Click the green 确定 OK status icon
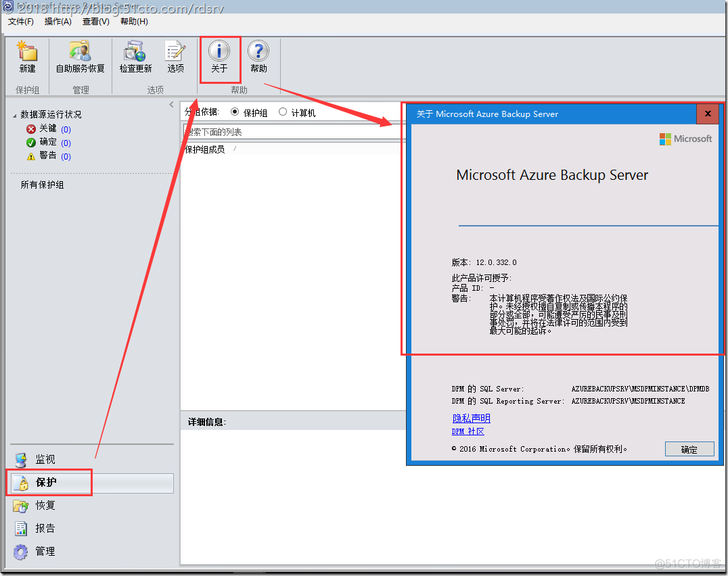728x576 pixels. click(x=31, y=143)
